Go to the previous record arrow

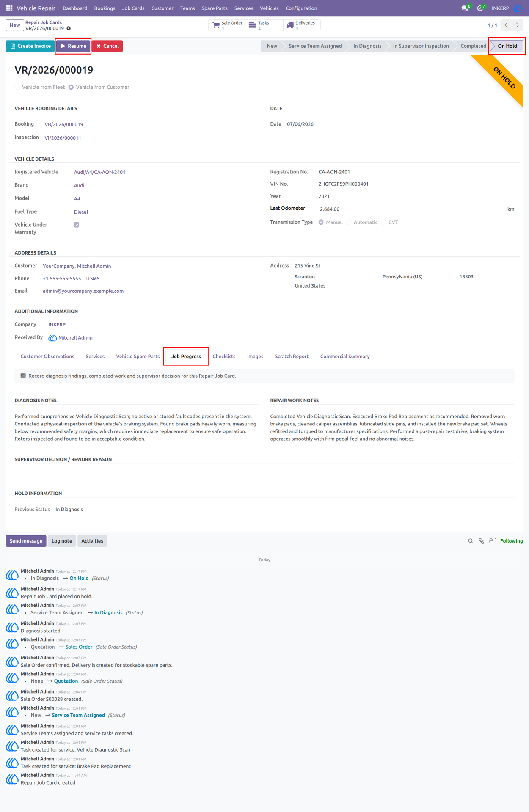[506, 25]
